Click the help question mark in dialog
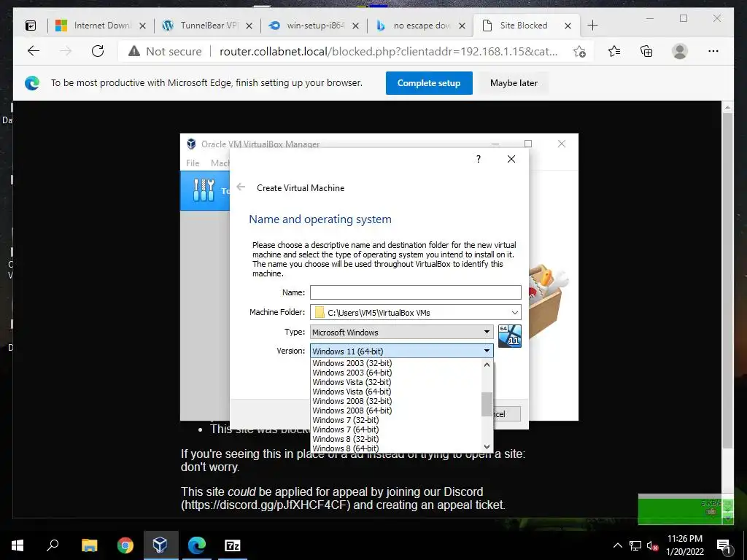Viewport: 747px width, 560px height. (479, 159)
